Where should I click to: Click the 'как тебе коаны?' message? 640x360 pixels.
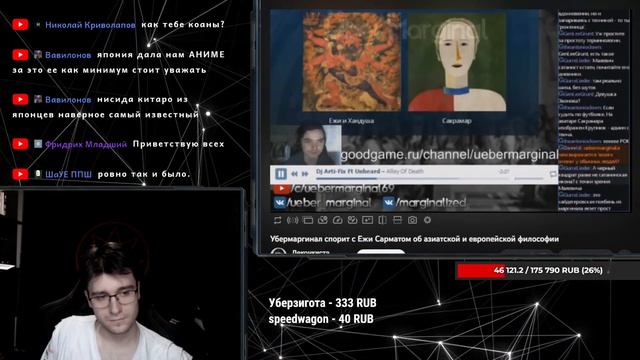[183, 24]
